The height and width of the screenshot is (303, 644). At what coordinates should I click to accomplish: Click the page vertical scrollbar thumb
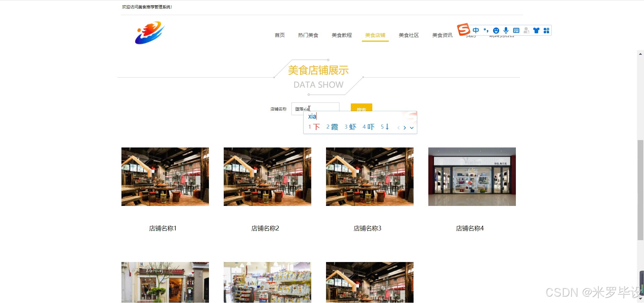click(x=640, y=190)
